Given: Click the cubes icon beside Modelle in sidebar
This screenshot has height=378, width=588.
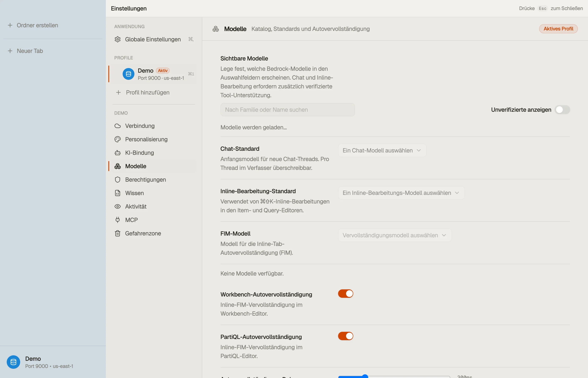Looking at the screenshot, I should [118, 166].
